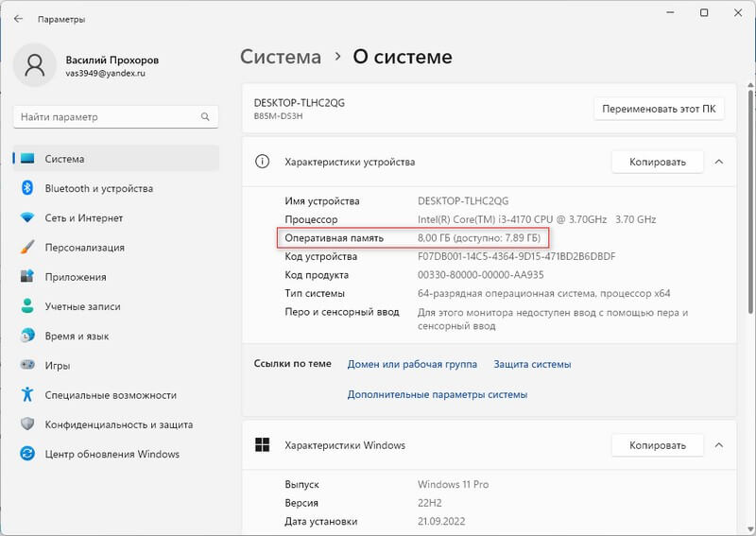This screenshot has height=536, width=756.
Task: Collapse the Характеристики устройства section chevron
Action: click(719, 162)
